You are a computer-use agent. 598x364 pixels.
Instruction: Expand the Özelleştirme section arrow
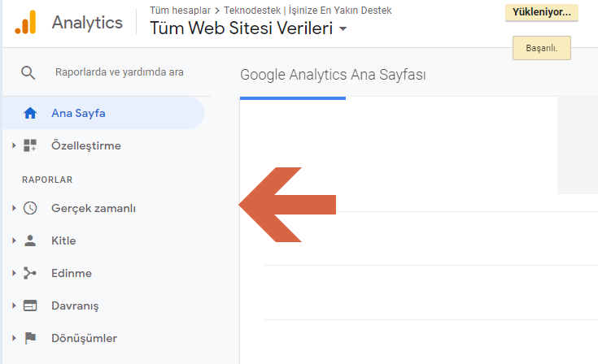point(14,145)
